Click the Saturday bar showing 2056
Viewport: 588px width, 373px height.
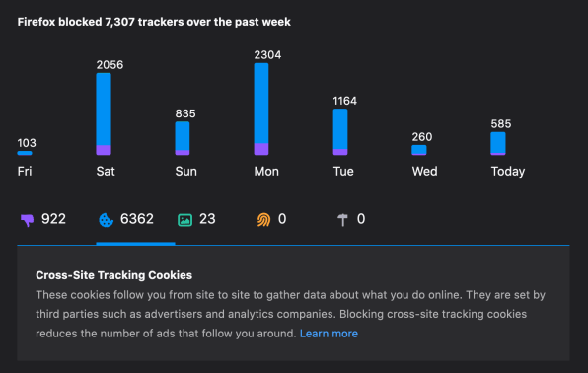tap(104, 114)
